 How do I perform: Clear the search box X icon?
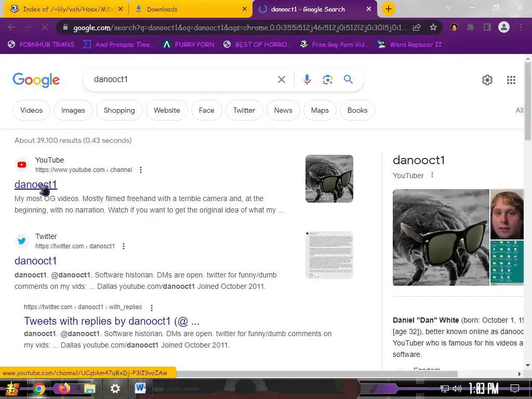point(281,79)
